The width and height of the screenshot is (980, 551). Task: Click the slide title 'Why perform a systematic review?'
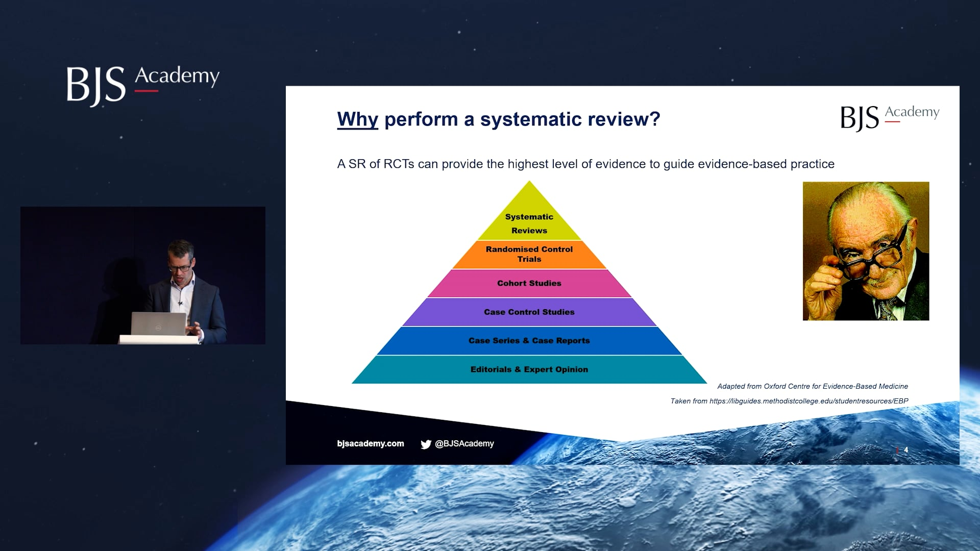coord(499,119)
